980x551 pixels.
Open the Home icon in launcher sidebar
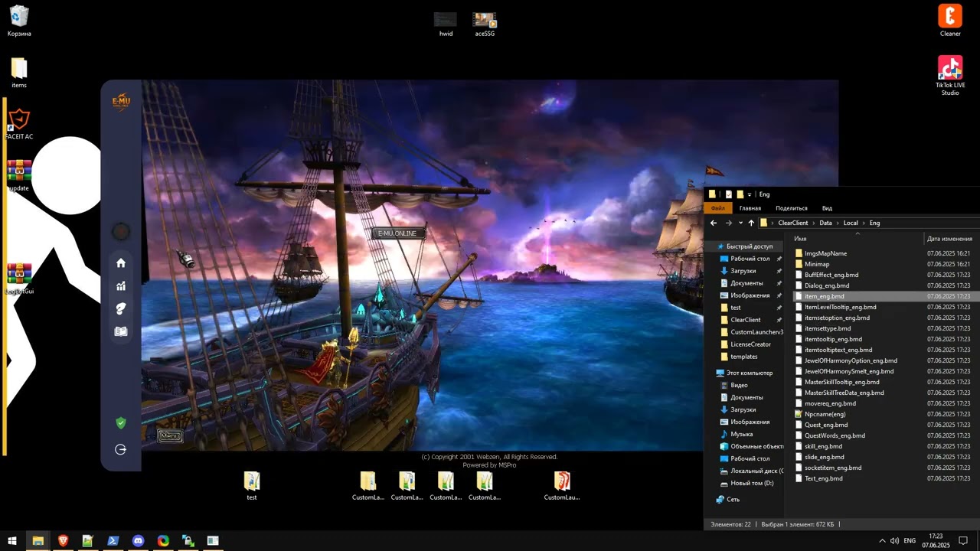click(x=121, y=263)
